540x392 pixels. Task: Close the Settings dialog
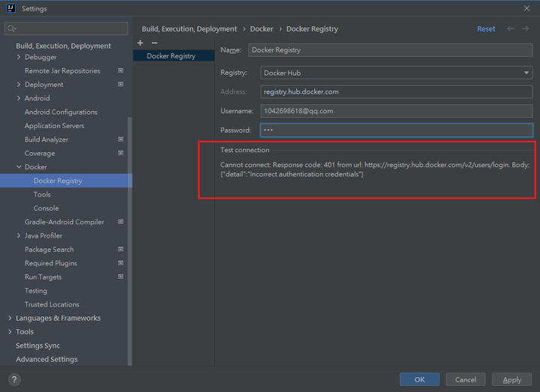(526, 8)
